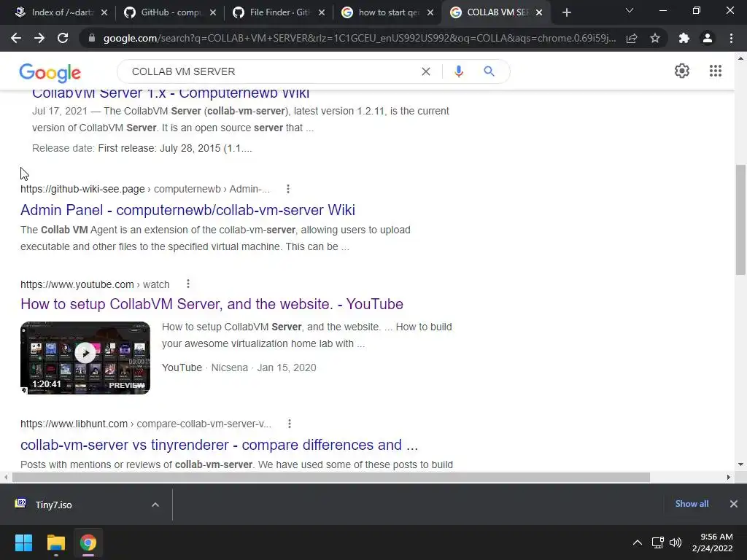Click 'YouTube · Nicsena · Jan 15, 2020' text
747x560 pixels.
(x=239, y=367)
